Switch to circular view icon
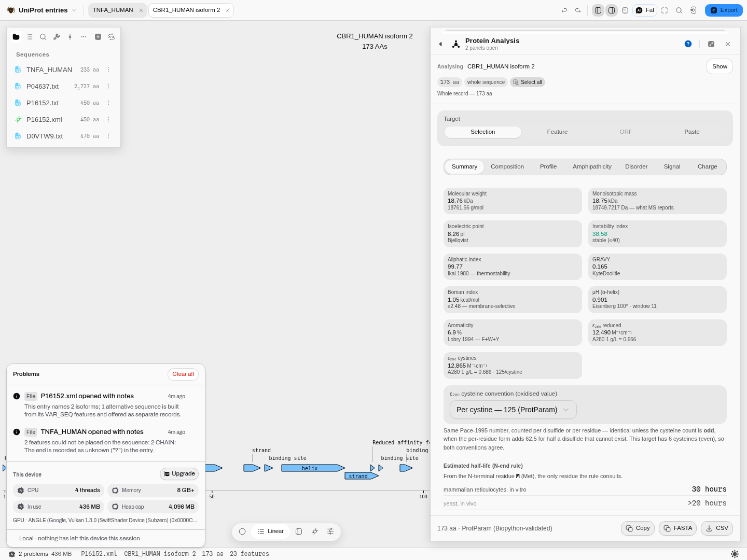Viewport: 747px width, 560px height. pyautogui.click(x=242, y=531)
